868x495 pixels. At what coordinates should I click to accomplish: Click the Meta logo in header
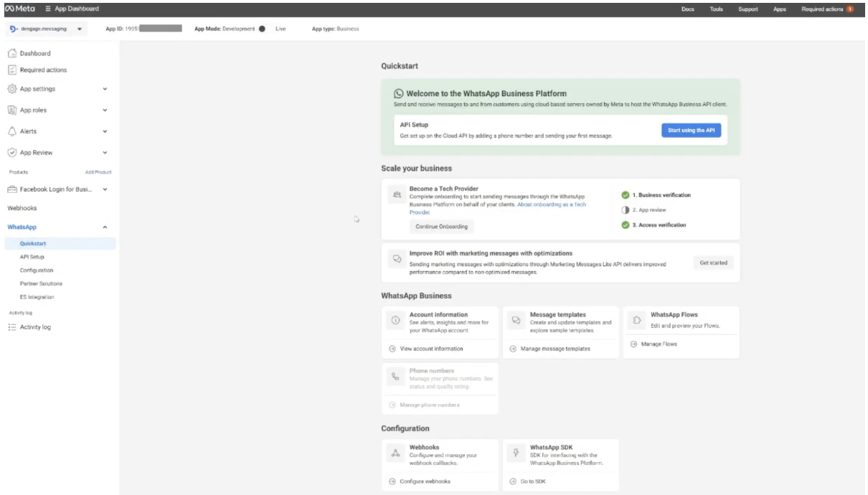19,9
